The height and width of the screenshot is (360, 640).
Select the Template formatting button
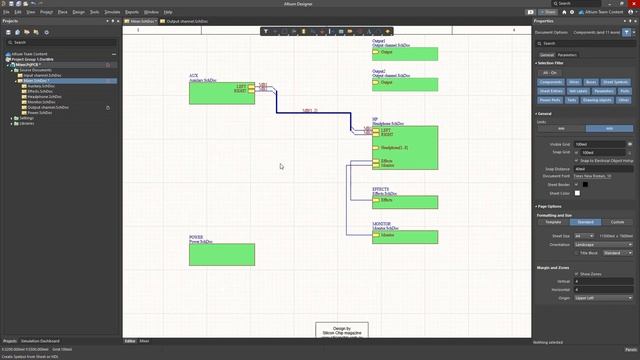point(553,222)
